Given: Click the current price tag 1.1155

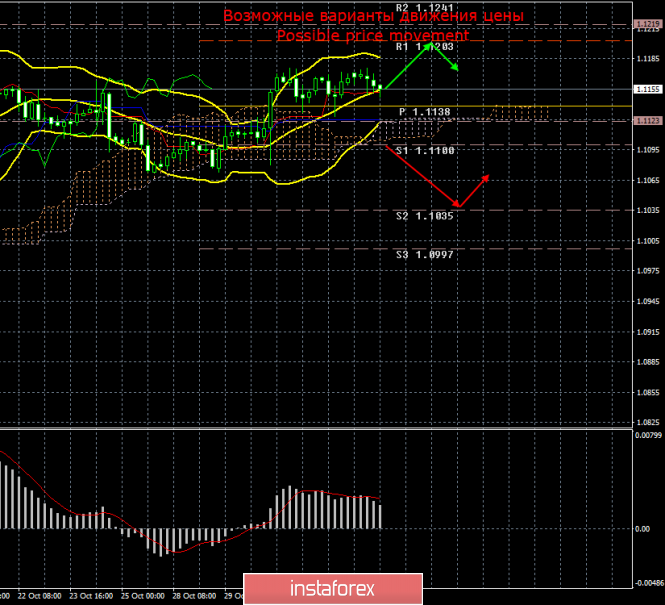Looking at the screenshot, I should point(648,89).
